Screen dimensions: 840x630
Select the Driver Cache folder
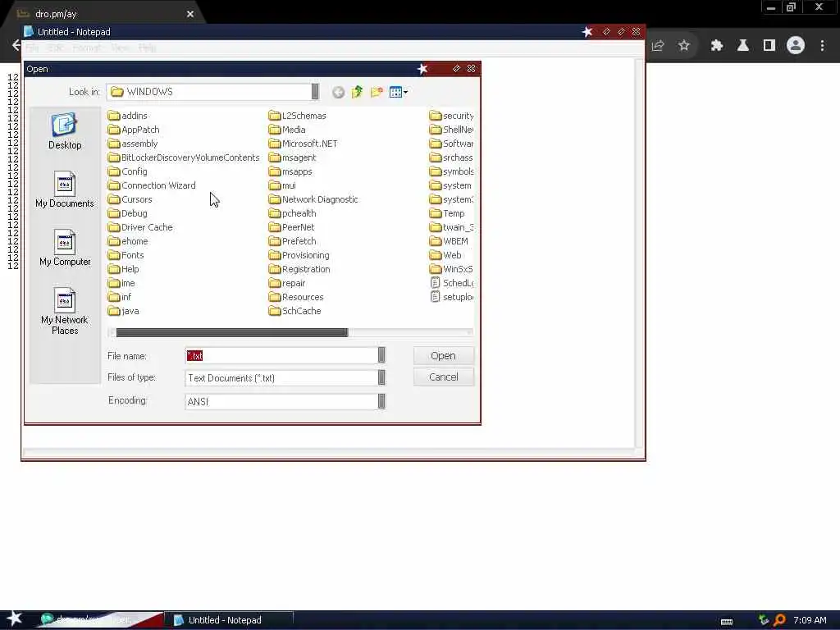coord(140,227)
